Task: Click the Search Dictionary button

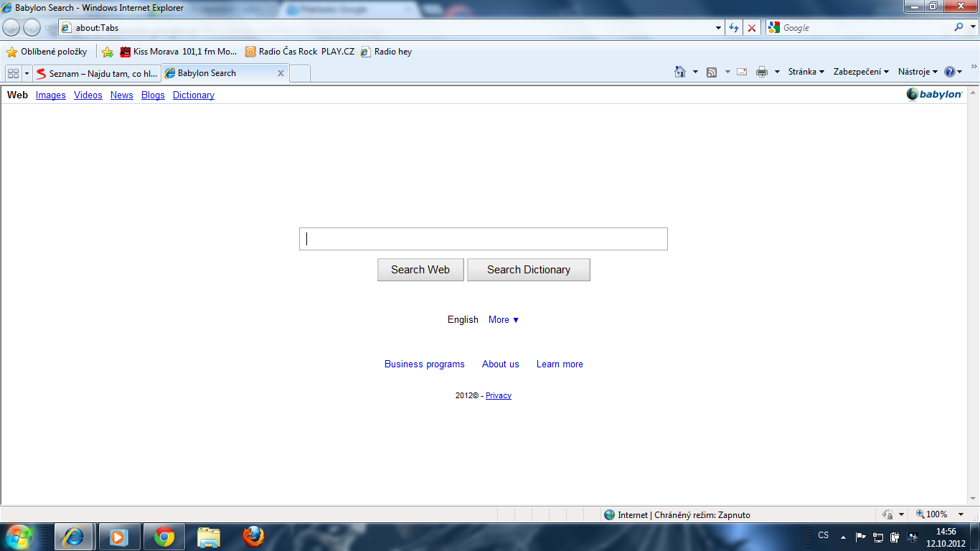Action: pyautogui.click(x=529, y=270)
